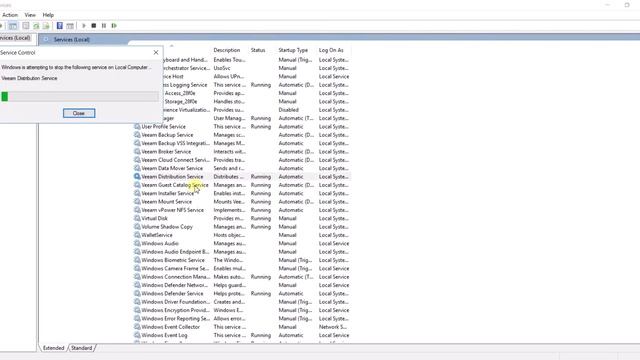Sort by the Description column header
The image size is (640, 360).
tap(227, 50)
